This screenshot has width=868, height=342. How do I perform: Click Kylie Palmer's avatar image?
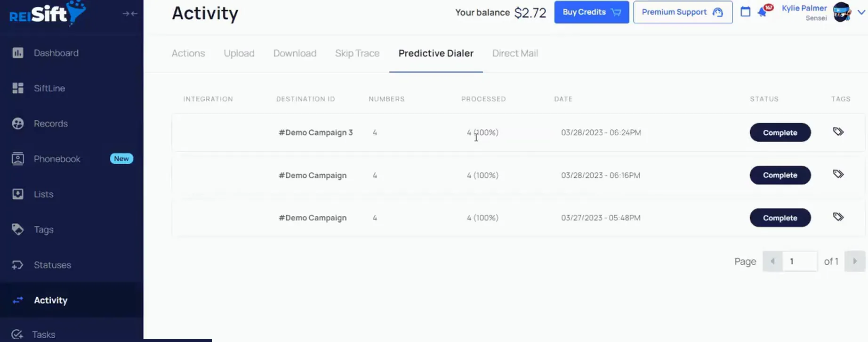pyautogui.click(x=842, y=12)
